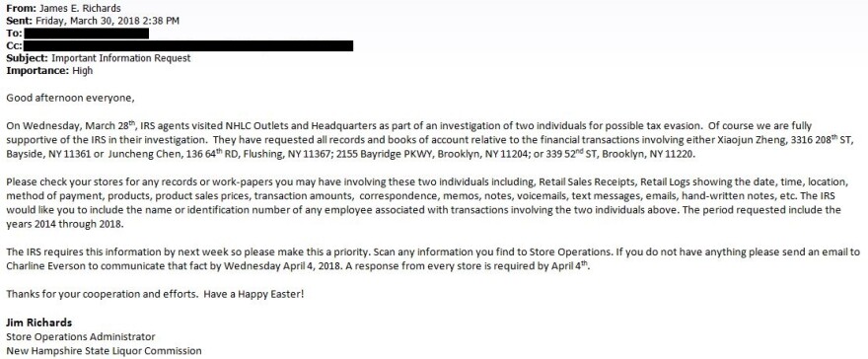Viewport: 868px width, 359px height.
Task: Click the redacted To recipient field
Action: (x=87, y=34)
